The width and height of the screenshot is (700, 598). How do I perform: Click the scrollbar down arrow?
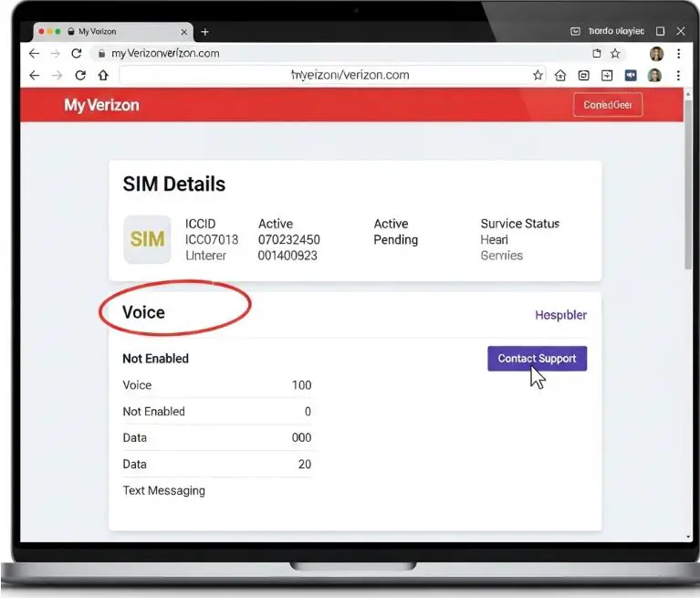pyautogui.click(x=688, y=536)
